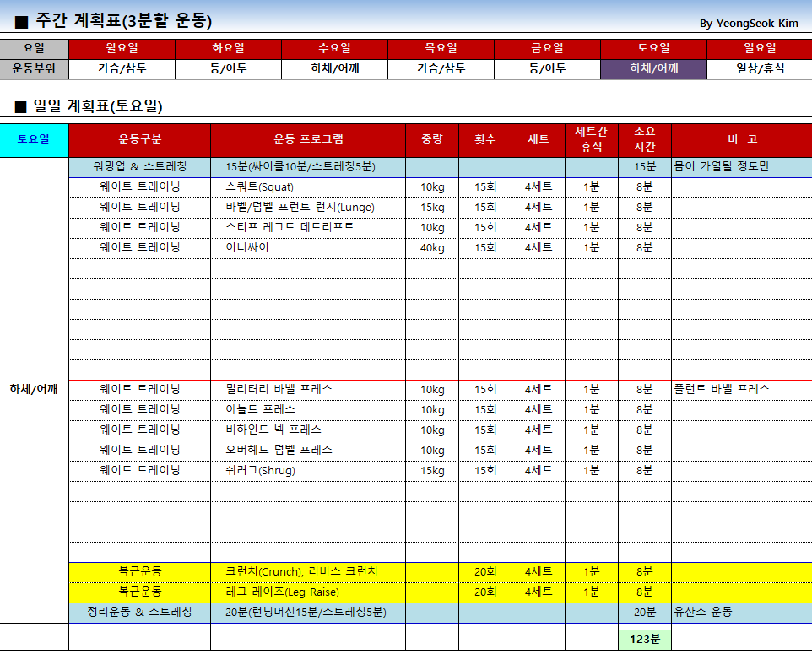Click 웨이트 트레이닝 in the 밀리터리 바벨 프레스 row

pos(140,390)
